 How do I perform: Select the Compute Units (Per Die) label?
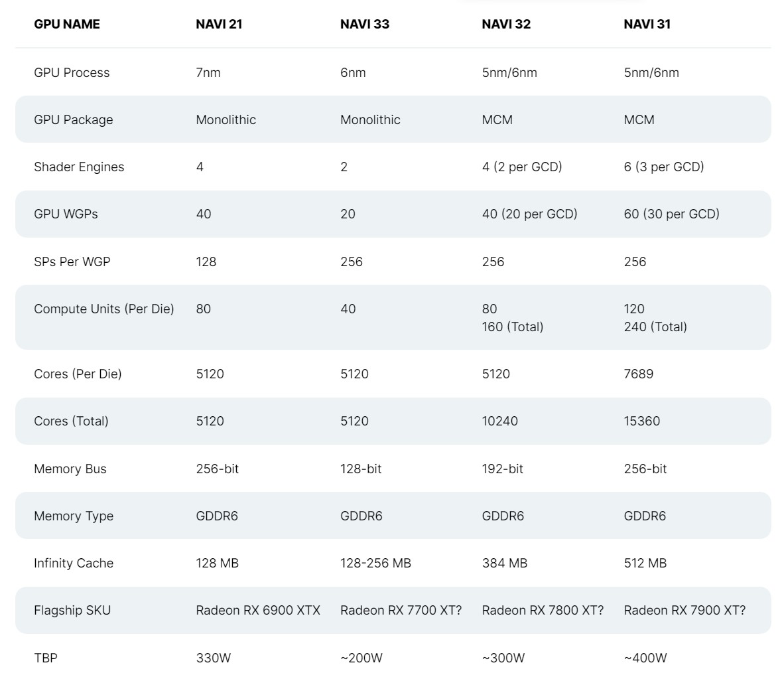pos(104,309)
